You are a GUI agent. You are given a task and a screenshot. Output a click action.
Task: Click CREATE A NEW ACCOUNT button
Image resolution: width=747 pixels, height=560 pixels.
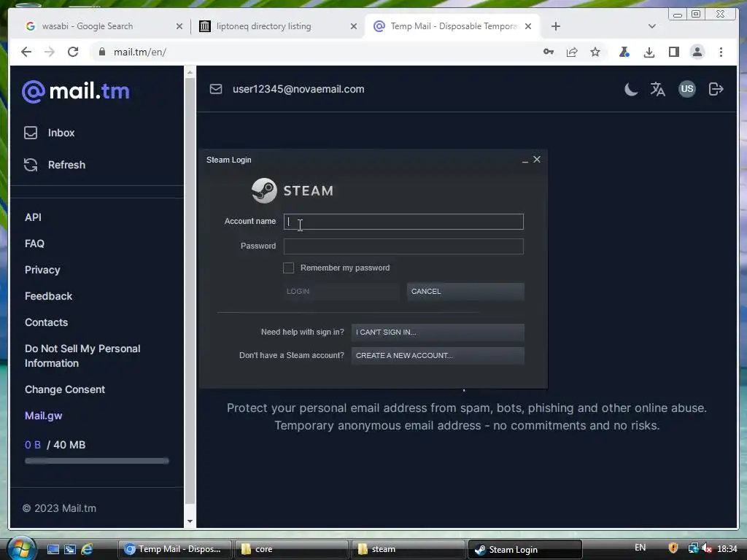(x=438, y=356)
